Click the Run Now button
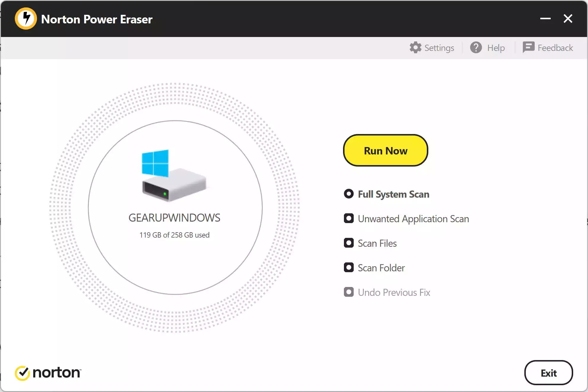The width and height of the screenshot is (588, 392). tap(385, 150)
